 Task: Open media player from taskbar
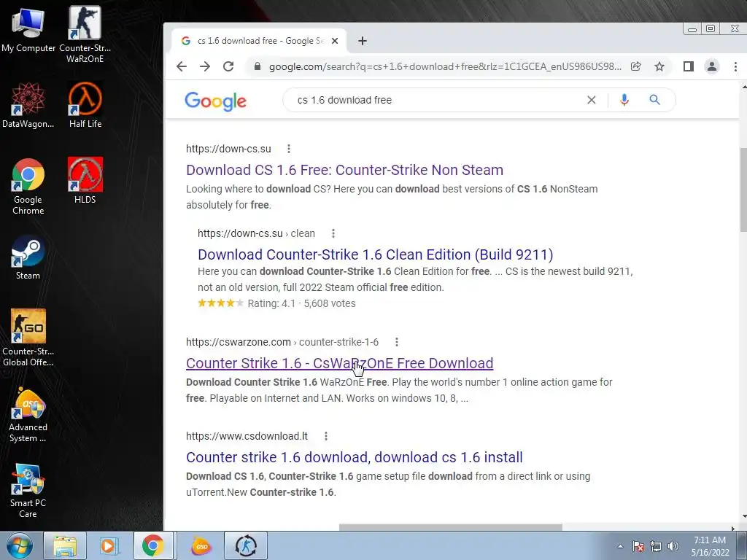tap(108, 545)
